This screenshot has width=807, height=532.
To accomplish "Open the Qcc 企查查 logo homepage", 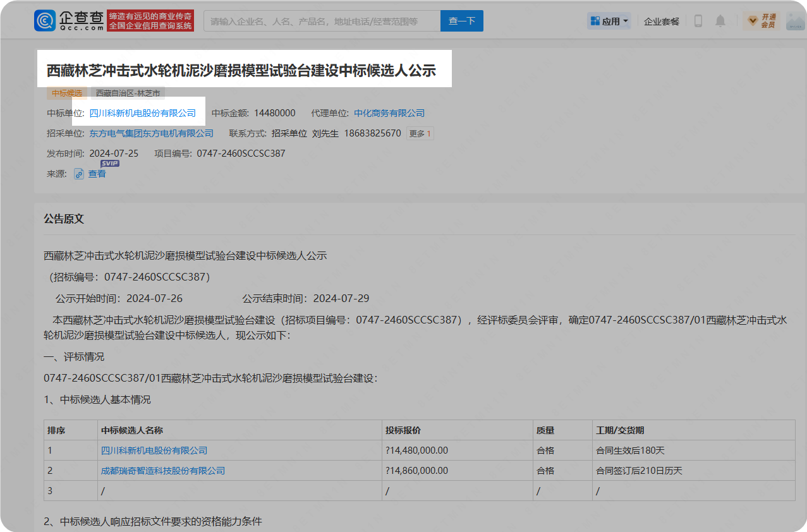I will click(69, 20).
